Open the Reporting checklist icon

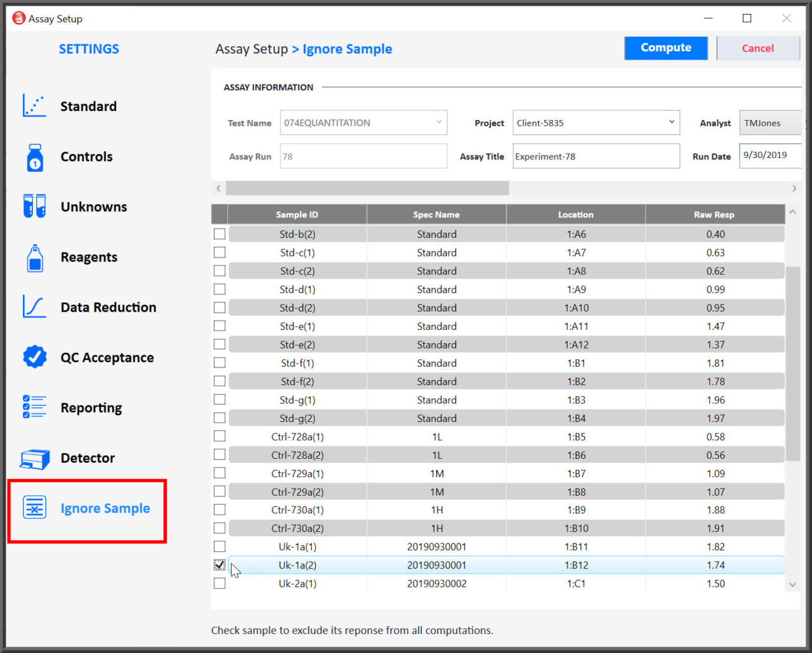(34, 407)
